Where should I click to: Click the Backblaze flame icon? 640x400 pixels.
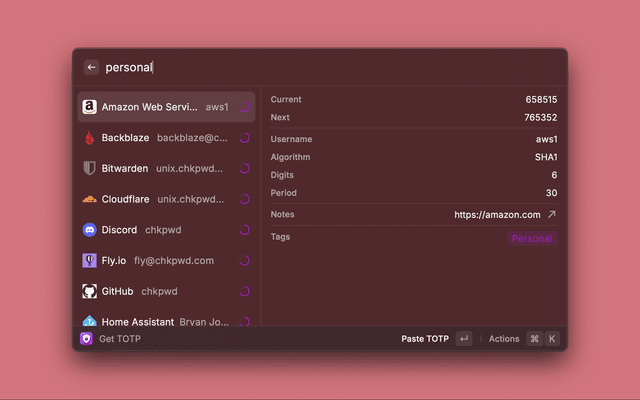[x=89, y=138]
